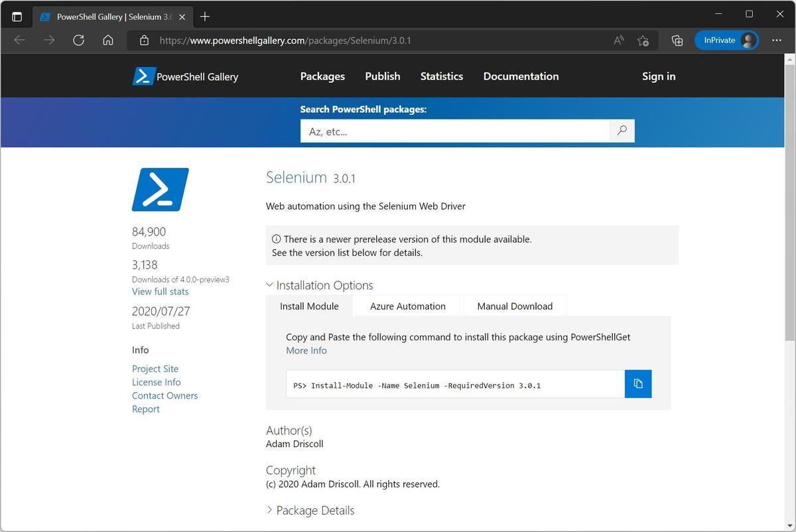Copy the Install-Module command to clipboard
This screenshot has width=796, height=532.
pyautogui.click(x=638, y=384)
